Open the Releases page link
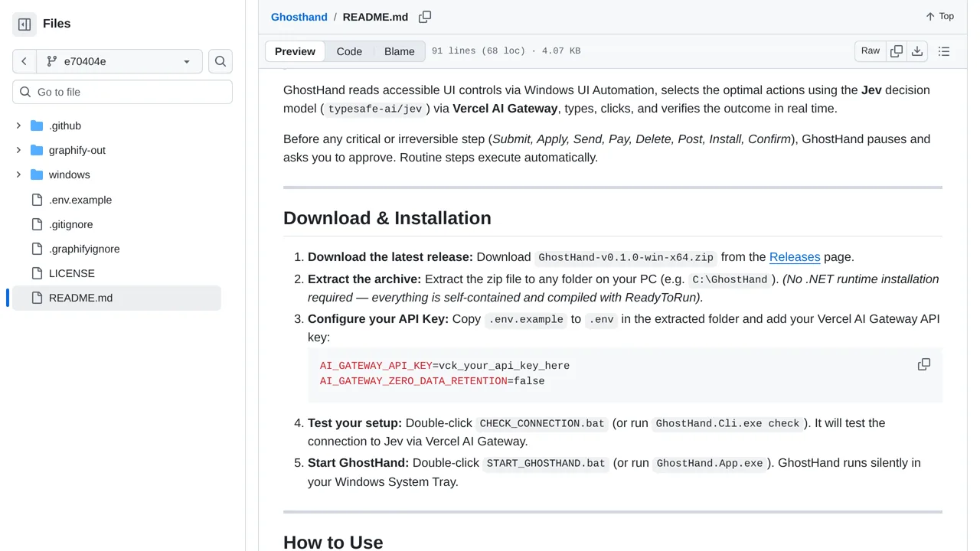 coord(795,257)
